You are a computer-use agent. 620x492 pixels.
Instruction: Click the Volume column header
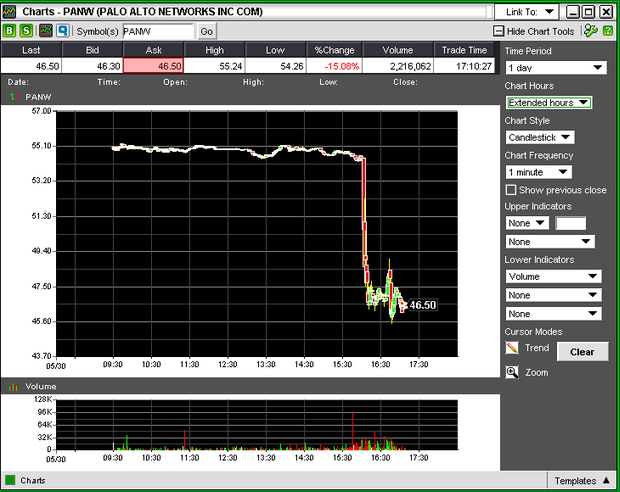pyautogui.click(x=398, y=50)
